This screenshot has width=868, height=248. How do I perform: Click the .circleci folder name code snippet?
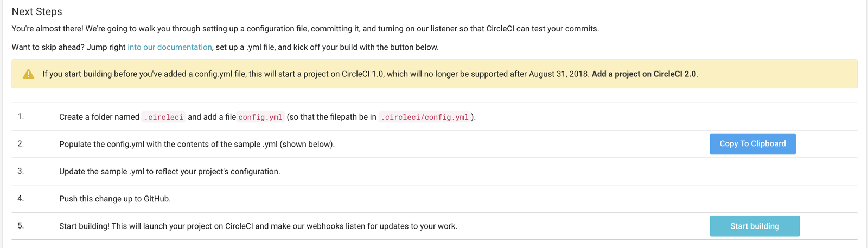coord(163,117)
